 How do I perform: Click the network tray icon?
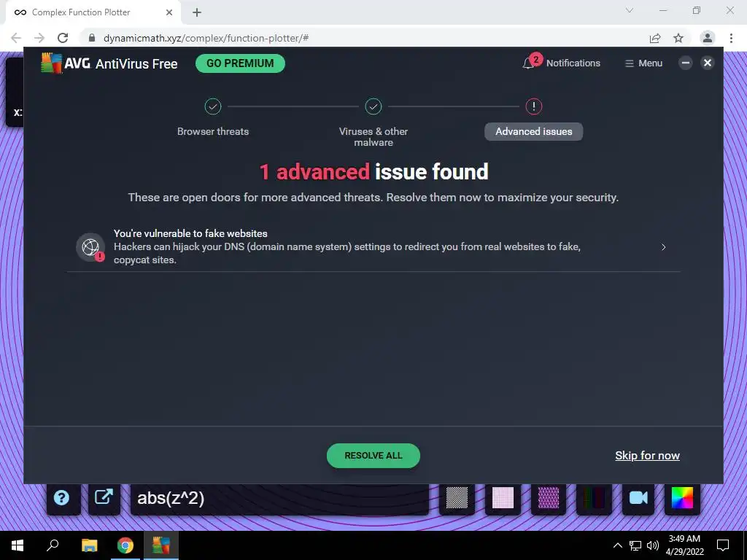pyautogui.click(x=635, y=545)
